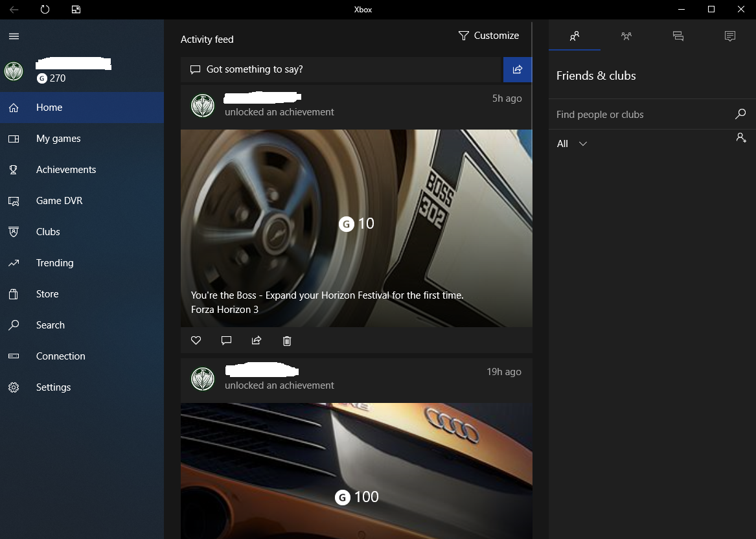Delete the You're the Boss achievement post
This screenshot has height=539, width=756.
coord(287,341)
